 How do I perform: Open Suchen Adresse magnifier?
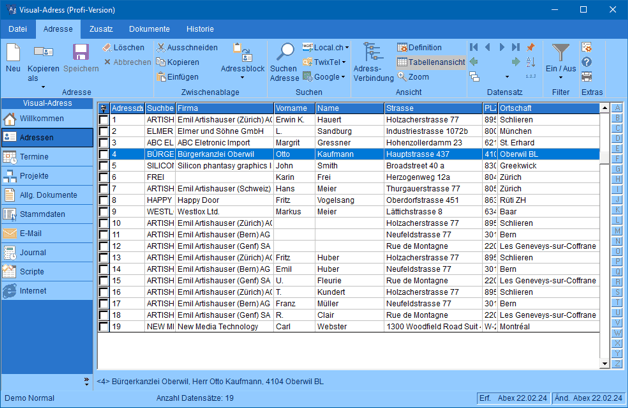pyautogui.click(x=284, y=62)
